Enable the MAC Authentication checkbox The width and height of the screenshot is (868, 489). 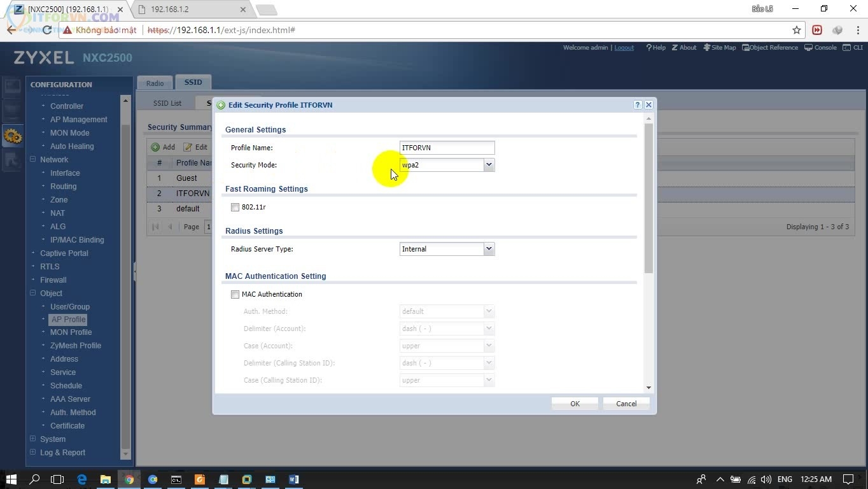[235, 294]
